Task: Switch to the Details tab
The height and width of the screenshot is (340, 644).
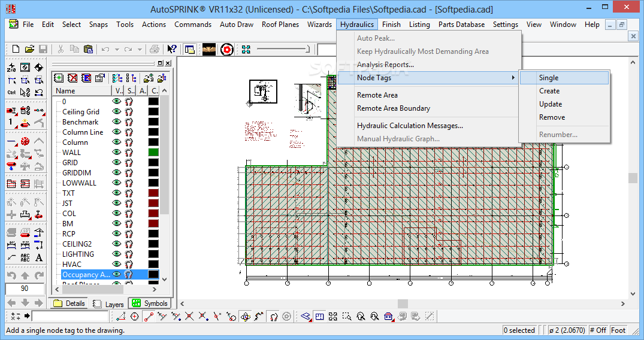Action: [x=69, y=303]
